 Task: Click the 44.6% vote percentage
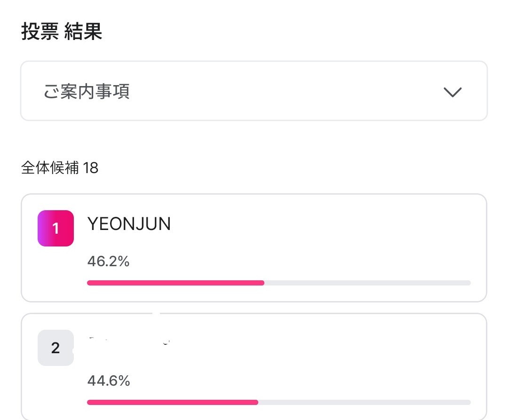(x=108, y=381)
